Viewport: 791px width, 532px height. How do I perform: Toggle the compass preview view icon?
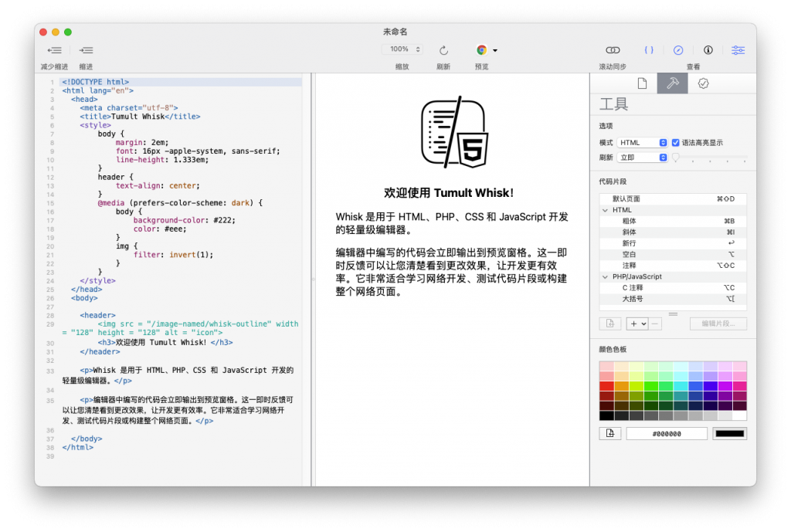pyautogui.click(x=678, y=50)
